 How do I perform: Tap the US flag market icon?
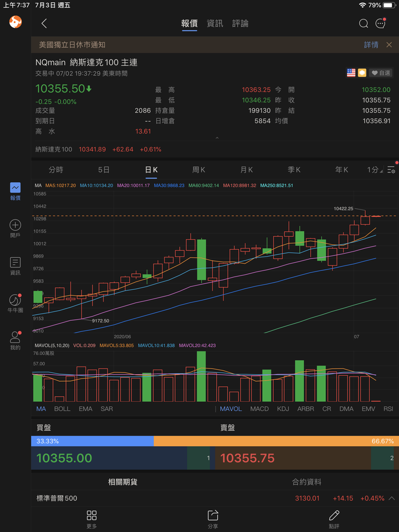point(351,73)
